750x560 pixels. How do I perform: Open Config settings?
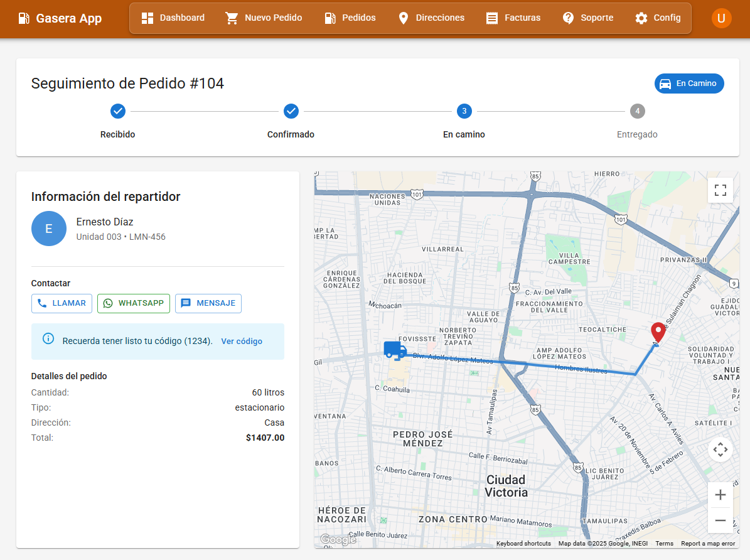[658, 18]
